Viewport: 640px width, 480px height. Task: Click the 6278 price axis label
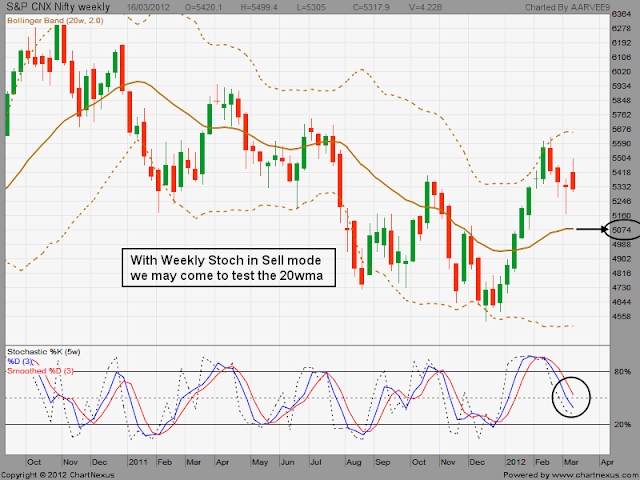(x=621, y=29)
